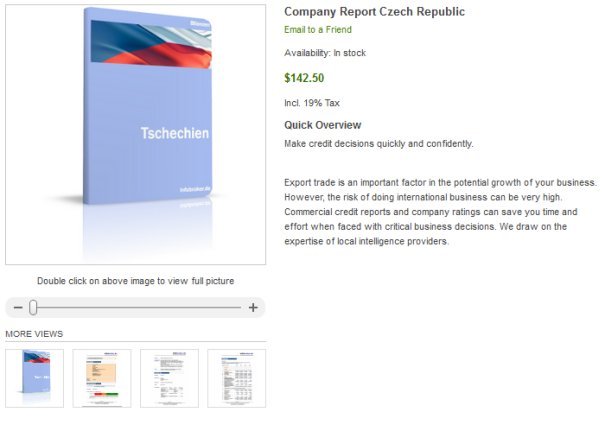The width and height of the screenshot is (605, 425).
Task: Click the $142.50 price
Action: pos(304,78)
